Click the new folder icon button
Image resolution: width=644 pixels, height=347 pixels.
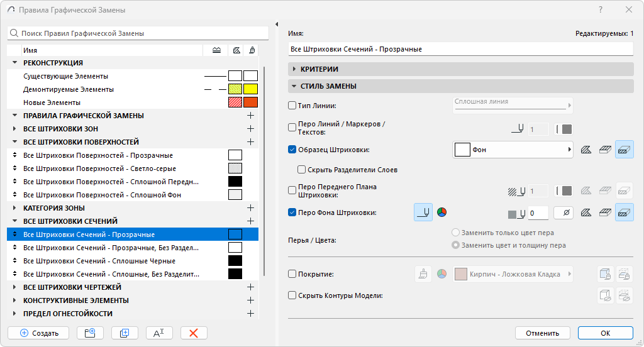pos(90,333)
